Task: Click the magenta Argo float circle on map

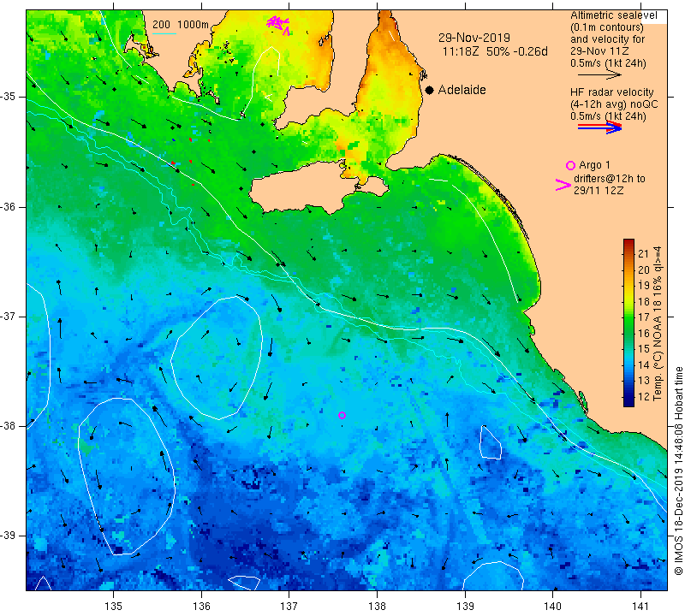Action: [x=342, y=415]
